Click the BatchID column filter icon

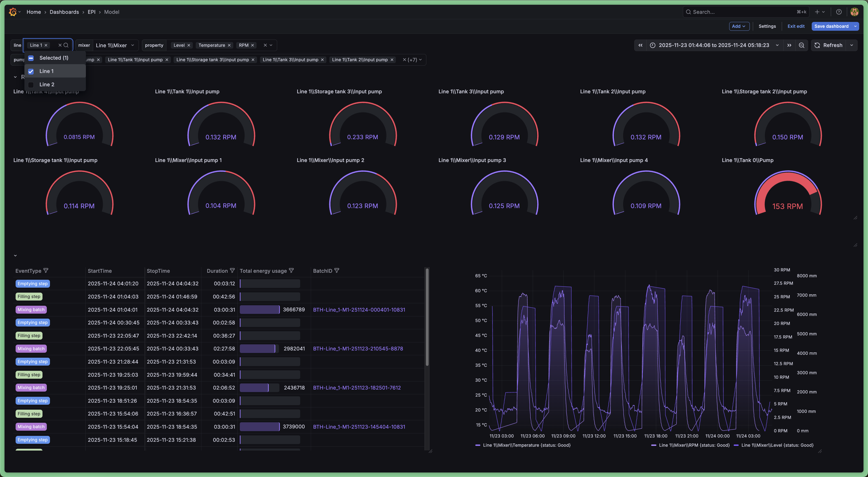click(x=337, y=270)
